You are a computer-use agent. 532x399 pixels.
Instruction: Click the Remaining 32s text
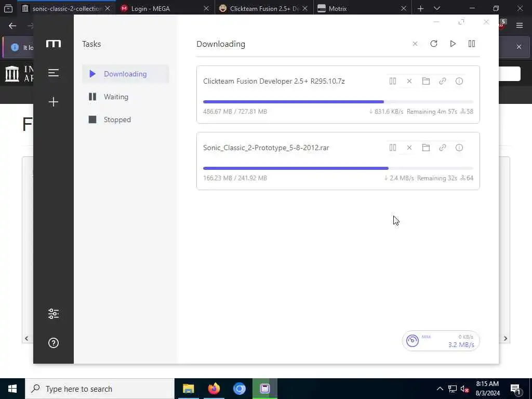(437, 178)
